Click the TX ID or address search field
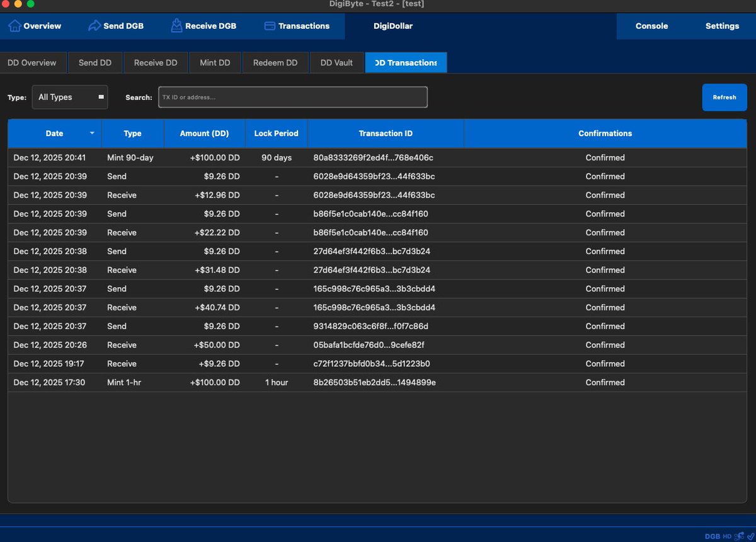This screenshot has height=542, width=756. click(x=293, y=97)
